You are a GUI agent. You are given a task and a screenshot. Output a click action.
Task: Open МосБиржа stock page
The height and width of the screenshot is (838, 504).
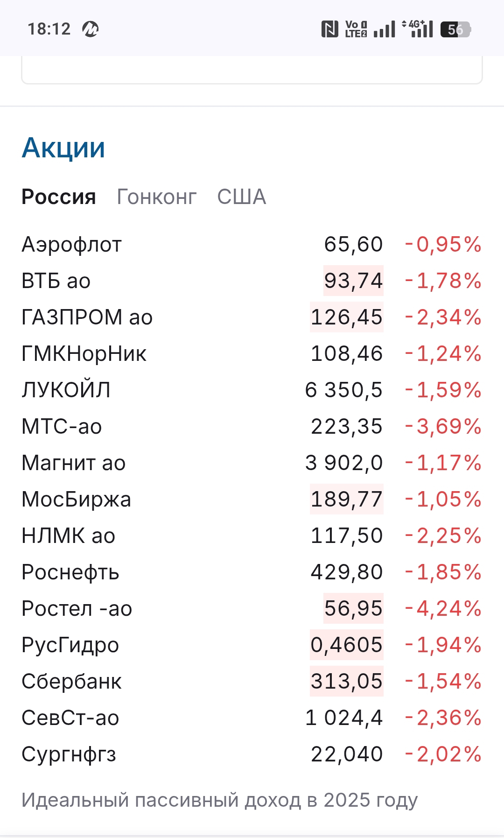pyautogui.click(x=76, y=500)
